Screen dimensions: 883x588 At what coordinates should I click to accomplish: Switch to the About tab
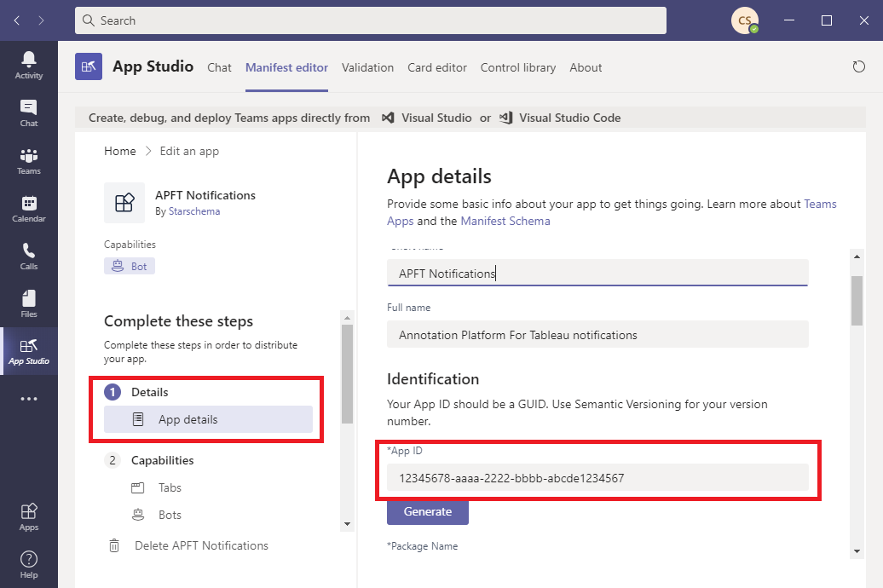[x=586, y=67]
